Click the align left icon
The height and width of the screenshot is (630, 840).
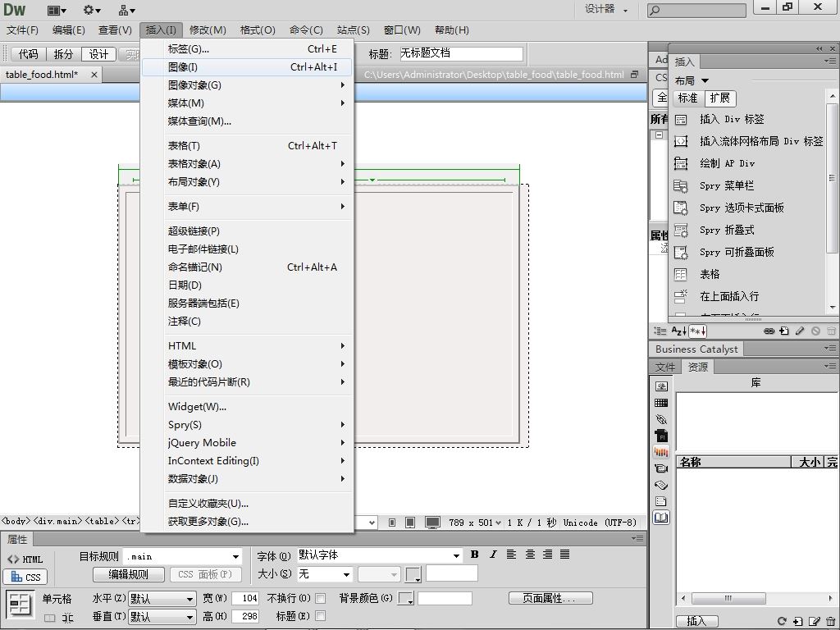click(x=511, y=555)
